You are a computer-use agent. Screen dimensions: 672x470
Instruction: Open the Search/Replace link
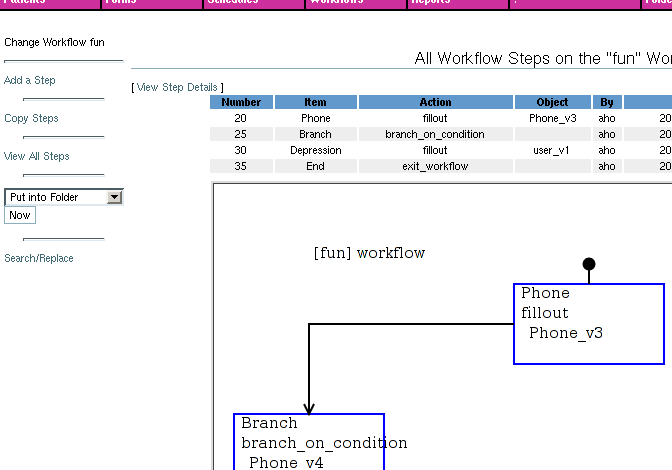click(39, 258)
